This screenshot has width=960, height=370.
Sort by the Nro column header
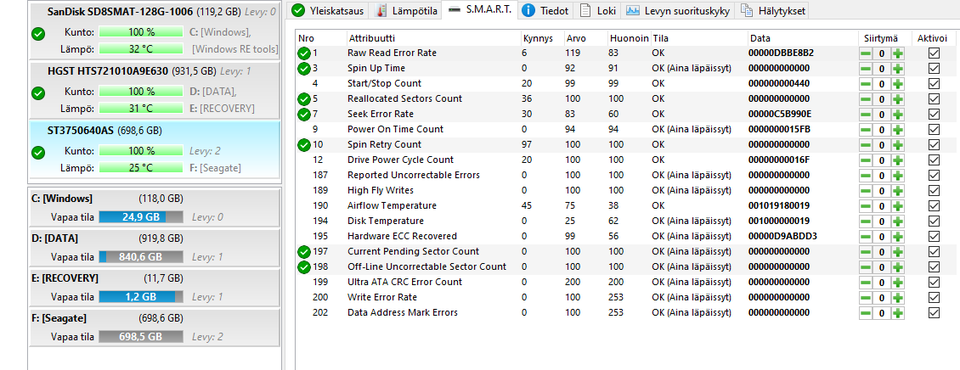[320, 38]
